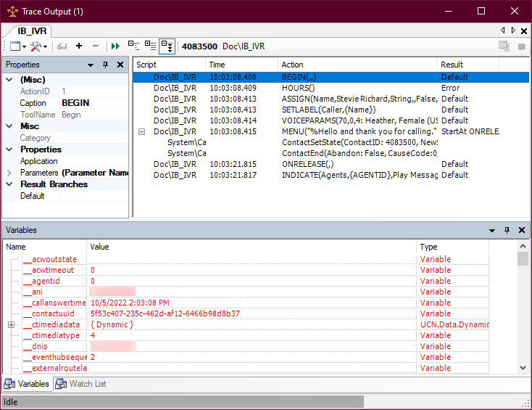Expand the __ctimediadata variable node
Screen dimensions: 532x410
(x=12, y=324)
